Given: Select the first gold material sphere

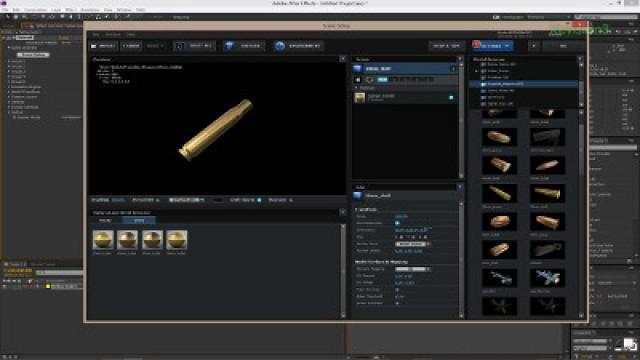Looking at the screenshot, I should 102,240.
